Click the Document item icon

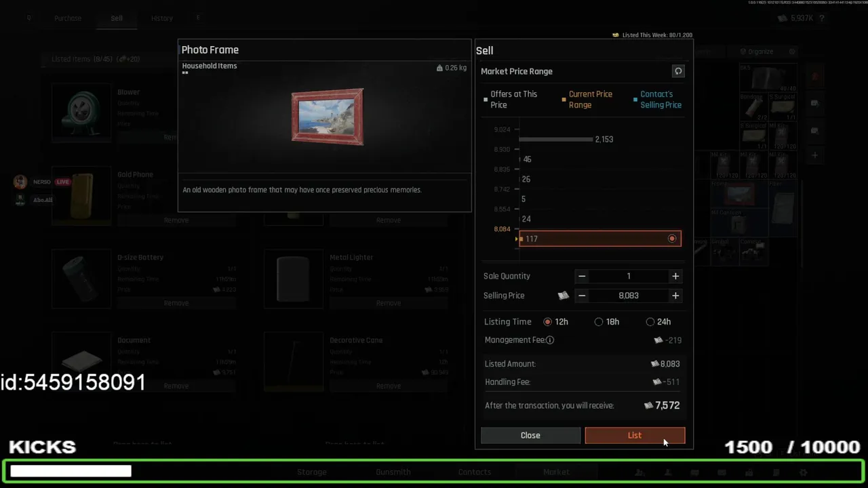point(81,361)
